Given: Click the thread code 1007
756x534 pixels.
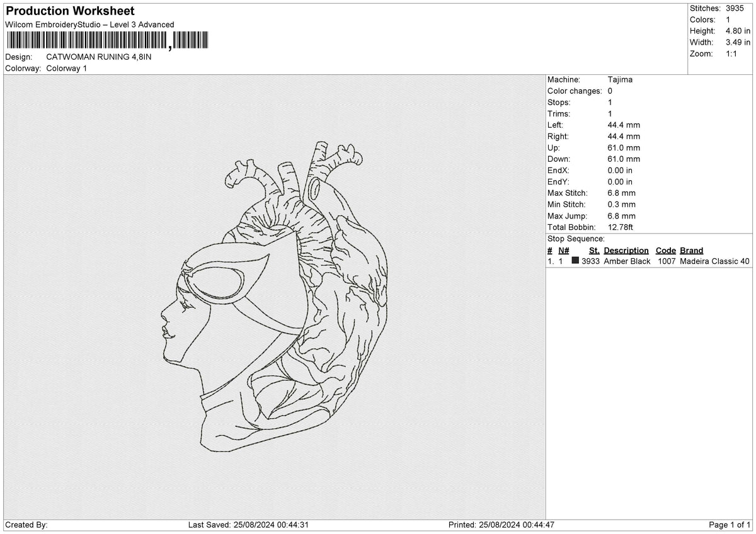Looking at the screenshot, I should point(667,261).
